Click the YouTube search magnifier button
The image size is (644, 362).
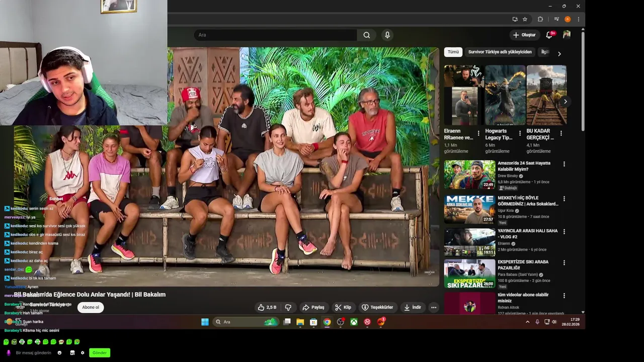pyautogui.click(x=367, y=35)
